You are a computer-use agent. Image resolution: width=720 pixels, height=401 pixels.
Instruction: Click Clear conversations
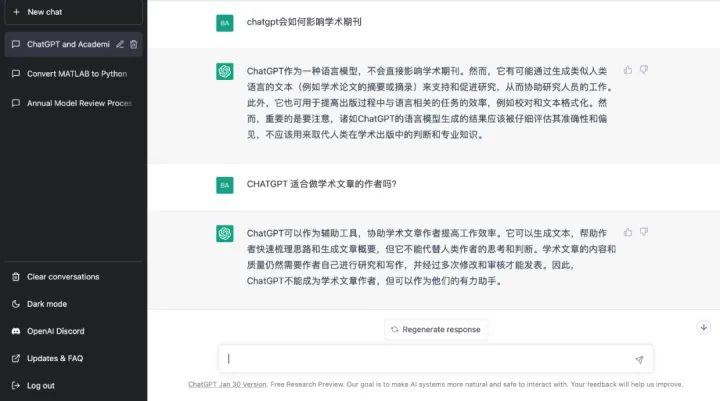[73, 277]
